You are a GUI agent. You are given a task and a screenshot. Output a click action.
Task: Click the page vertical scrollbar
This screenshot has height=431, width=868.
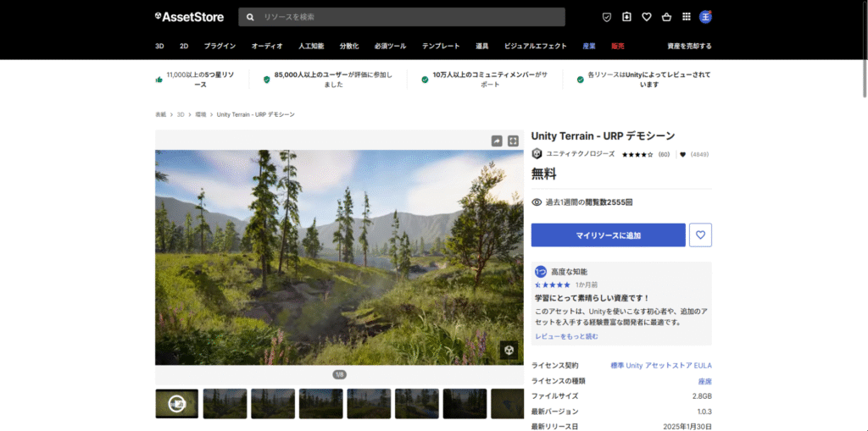(864, 50)
